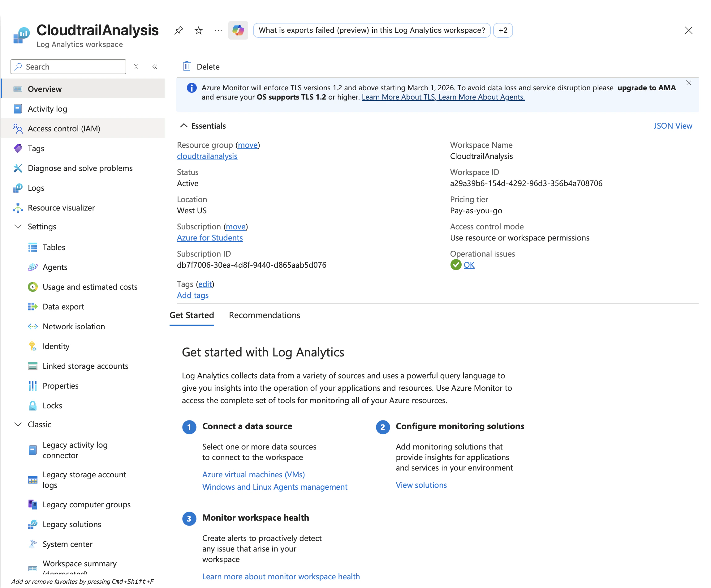The height and width of the screenshot is (588, 711).
Task: Open Locks for the workspace
Action: (52, 406)
